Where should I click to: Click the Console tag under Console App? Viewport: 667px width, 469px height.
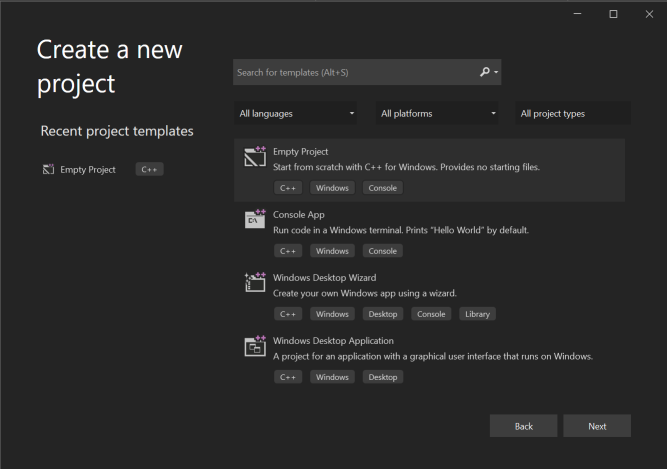coord(382,251)
